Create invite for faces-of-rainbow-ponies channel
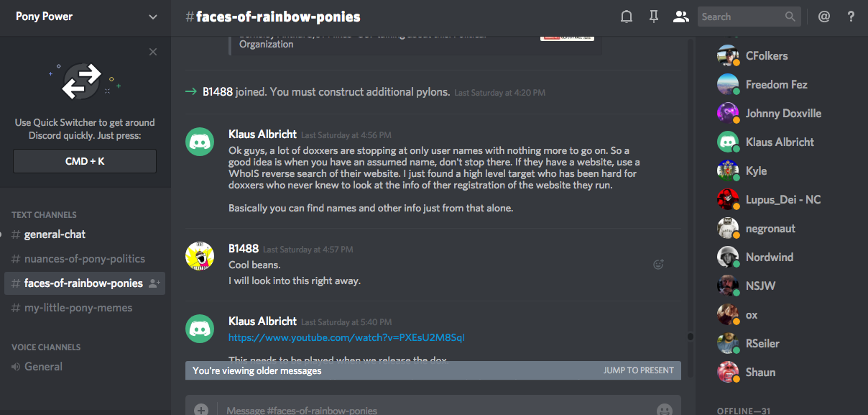This screenshot has height=415, width=868. [154, 283]
